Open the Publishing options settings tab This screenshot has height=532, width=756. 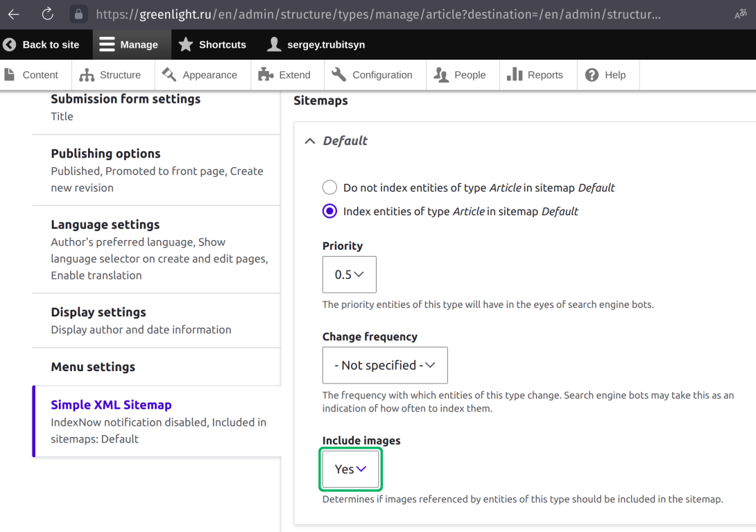click(x=105, y=153)
